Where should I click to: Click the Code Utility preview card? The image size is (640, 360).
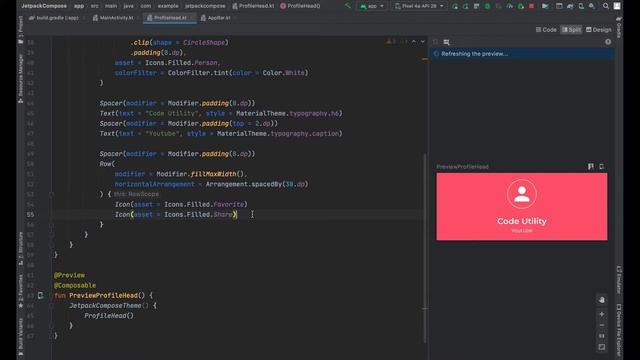(522, 207)
